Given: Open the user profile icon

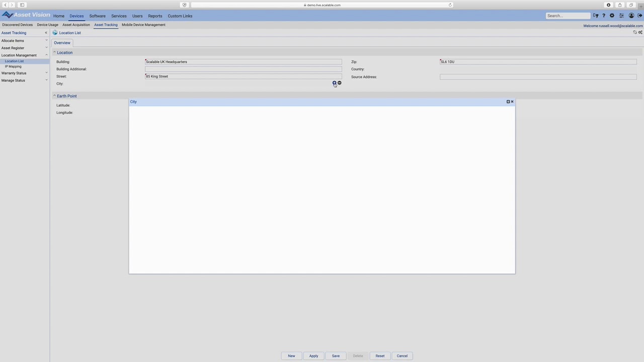Looking at the screenshot, I should [631, 16].
